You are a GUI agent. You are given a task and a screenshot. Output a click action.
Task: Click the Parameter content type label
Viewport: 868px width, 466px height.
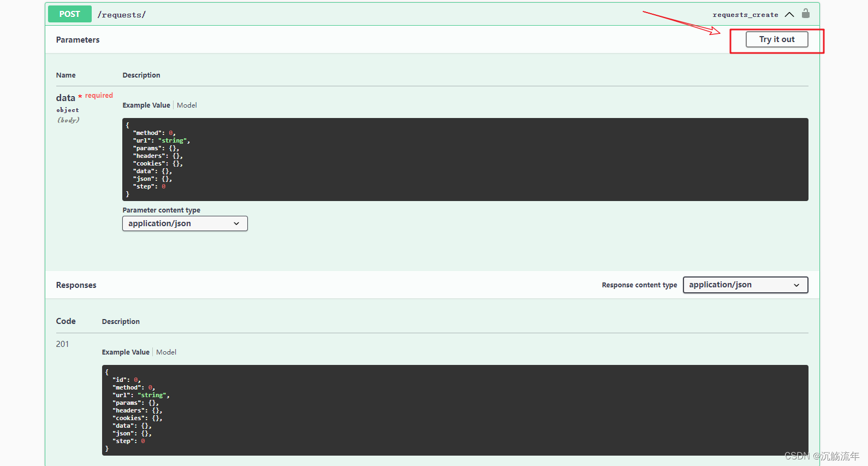pos(161,210)
